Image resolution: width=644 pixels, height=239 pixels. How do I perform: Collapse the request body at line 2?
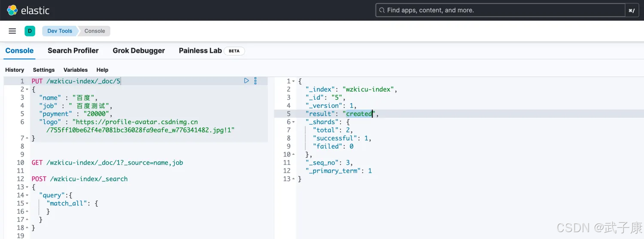(x=27, y=89)
